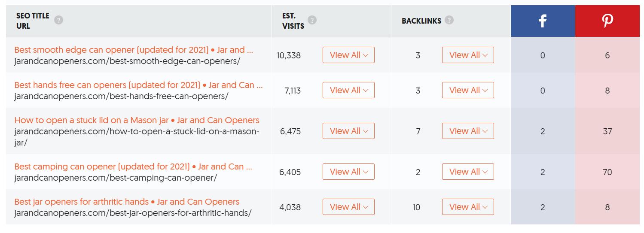Click help icon next to SEO Title URL

pyautogui.click(x=59, y=20)
